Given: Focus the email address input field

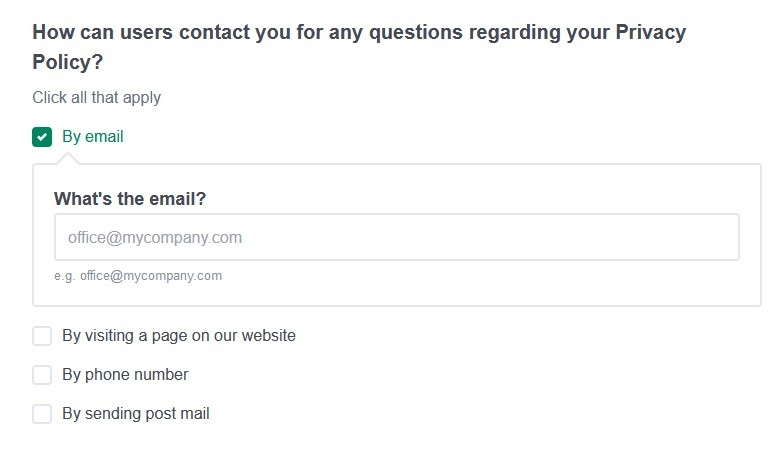Looking at the screenshot, I should pos(396,238).
